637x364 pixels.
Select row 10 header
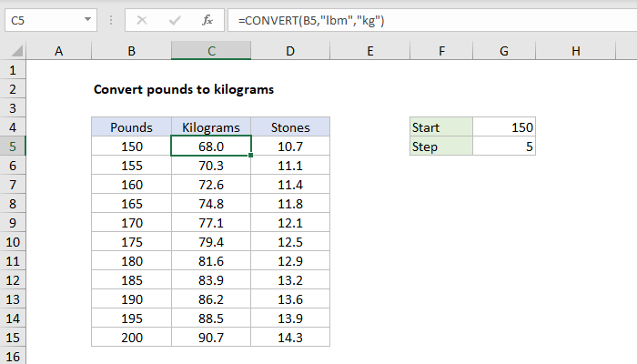click(14, 241)
